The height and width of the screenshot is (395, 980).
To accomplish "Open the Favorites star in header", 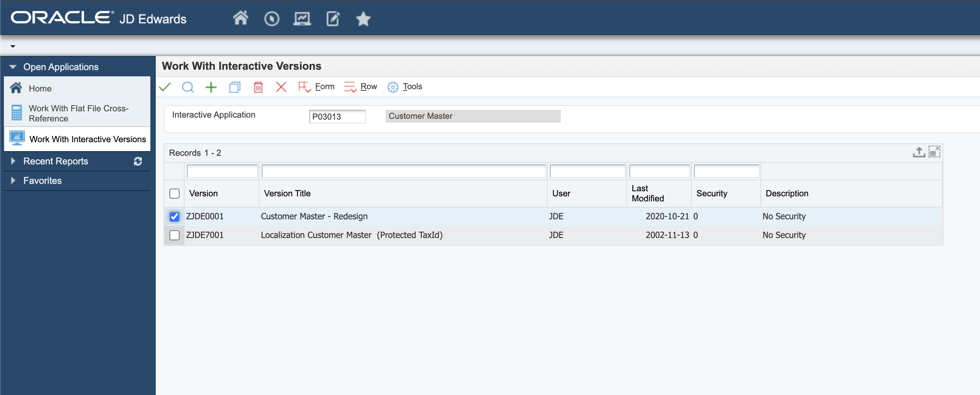I will pyautogui.click(x=363, y=19).
